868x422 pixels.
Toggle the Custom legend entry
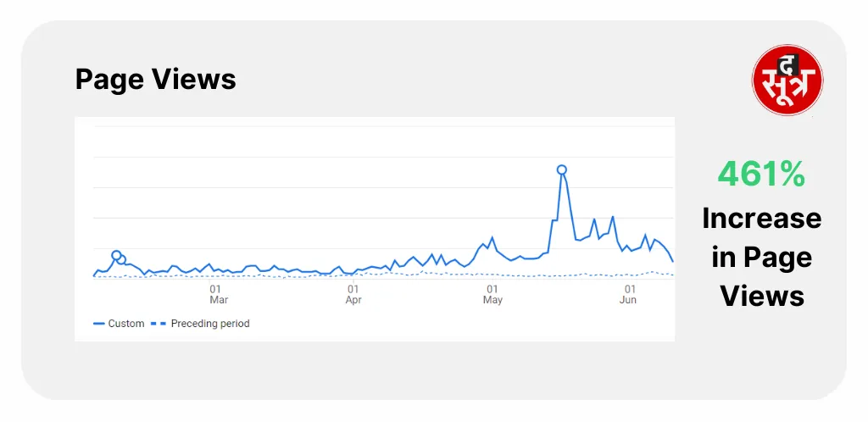pyautogui.click(x=119, y=324)
